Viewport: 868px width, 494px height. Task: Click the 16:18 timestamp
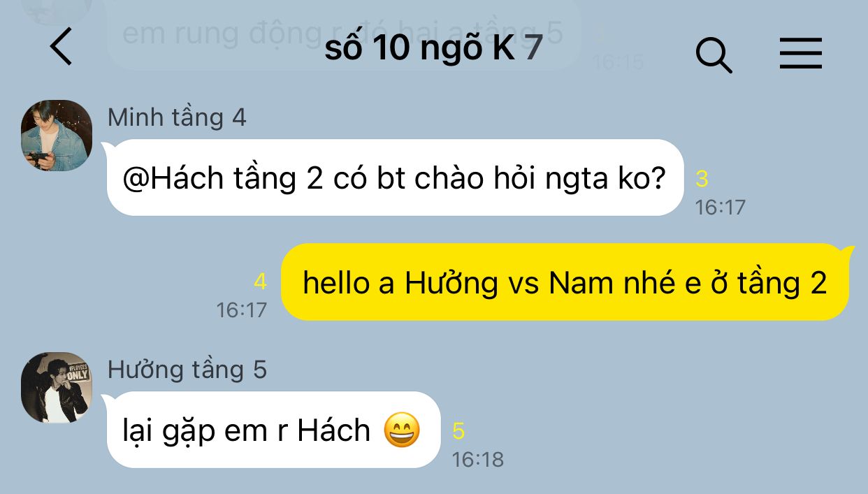coord(477,459)
